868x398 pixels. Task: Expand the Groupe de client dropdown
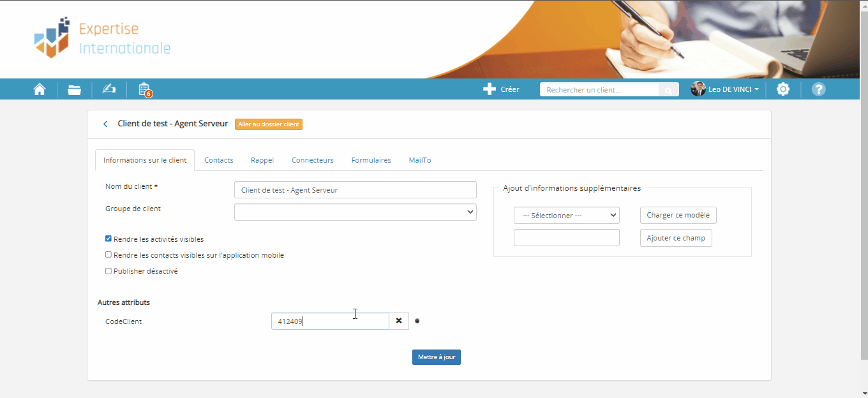pos(355,212)
